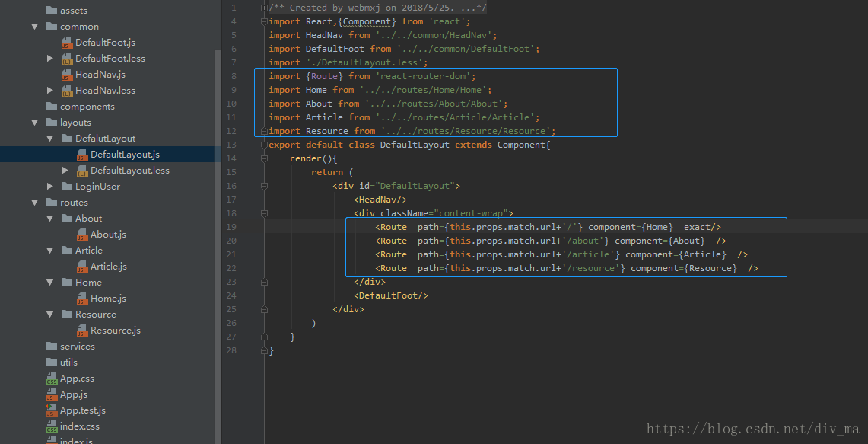Screen dimensions: 868x444
Task: Click '/resource' string on line 22
Action: (x=593, y=268)
